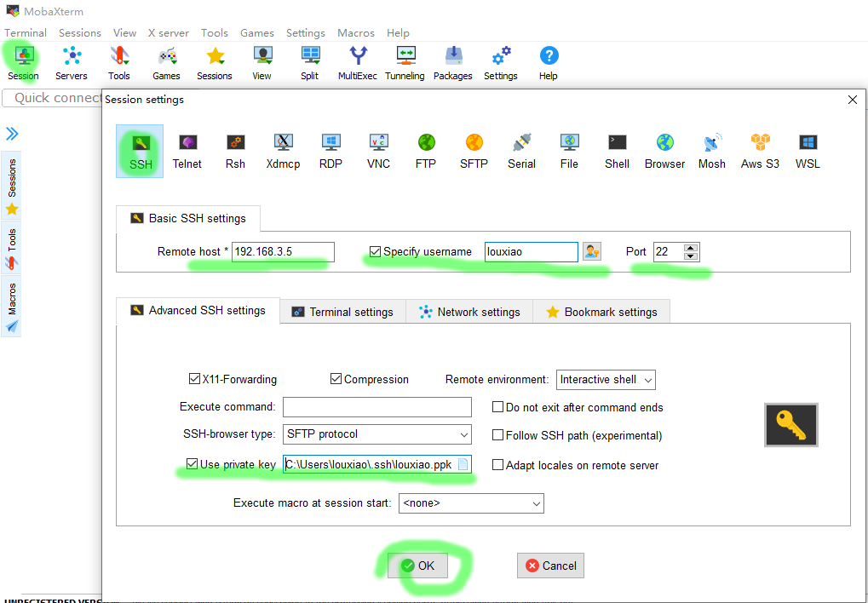Select the Browser session type

click(664, 151)
